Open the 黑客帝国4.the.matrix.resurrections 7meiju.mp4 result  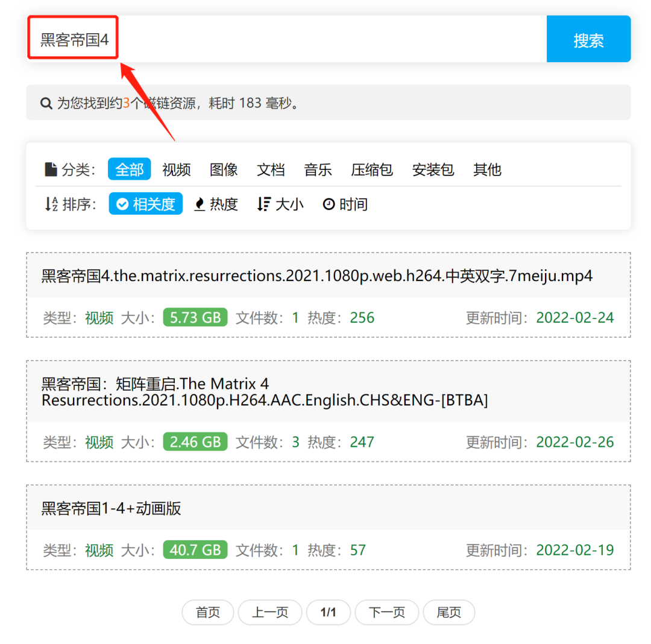point(317,276)
